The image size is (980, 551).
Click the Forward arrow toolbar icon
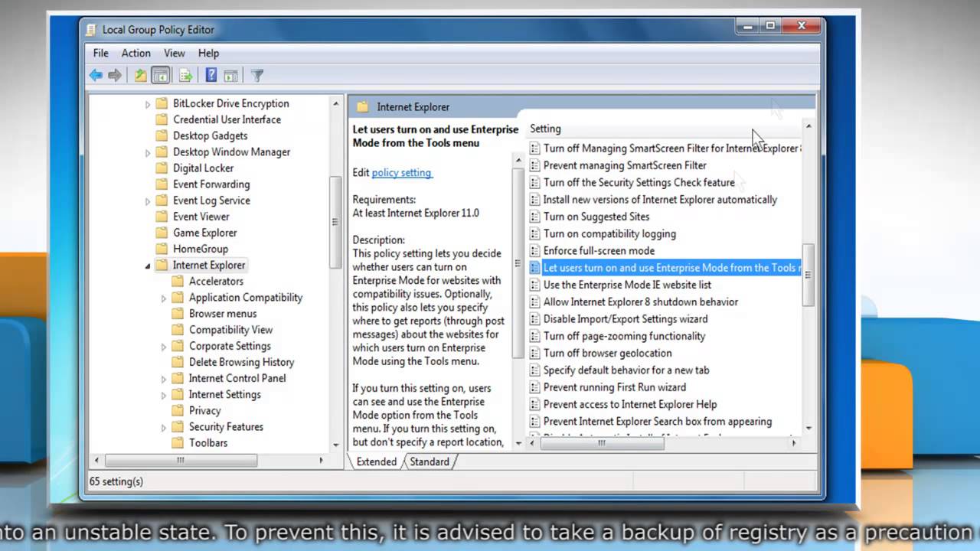(x=115, y=75)
